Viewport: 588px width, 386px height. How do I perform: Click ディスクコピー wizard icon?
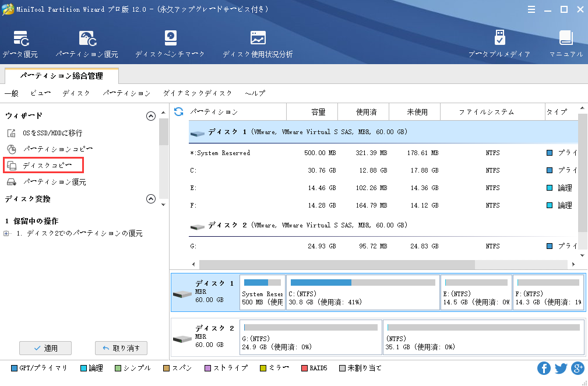(x=12, y=166)
